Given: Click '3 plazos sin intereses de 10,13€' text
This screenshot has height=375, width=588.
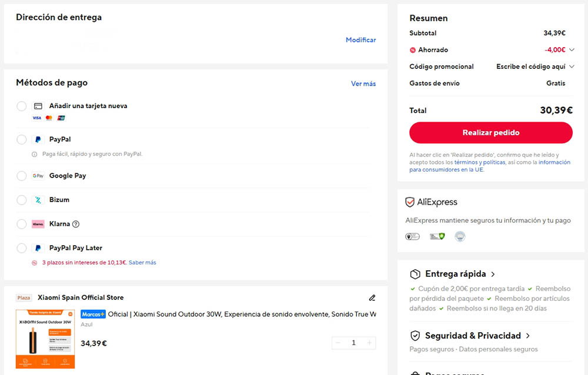Looking at the screenshot, I should pyautogui.click(x=84, y=263).
